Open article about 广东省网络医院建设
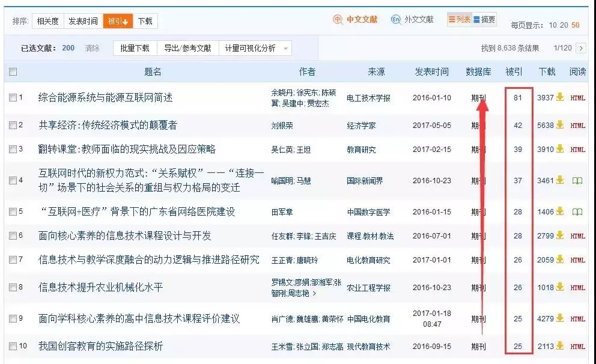 coord(137,211)
